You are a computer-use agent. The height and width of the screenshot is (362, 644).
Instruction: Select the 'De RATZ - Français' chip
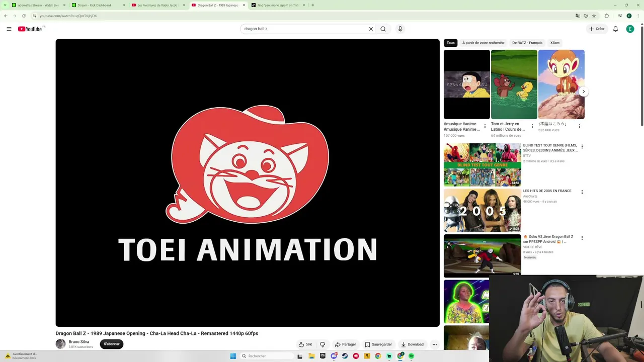click(x=527, y=43)
